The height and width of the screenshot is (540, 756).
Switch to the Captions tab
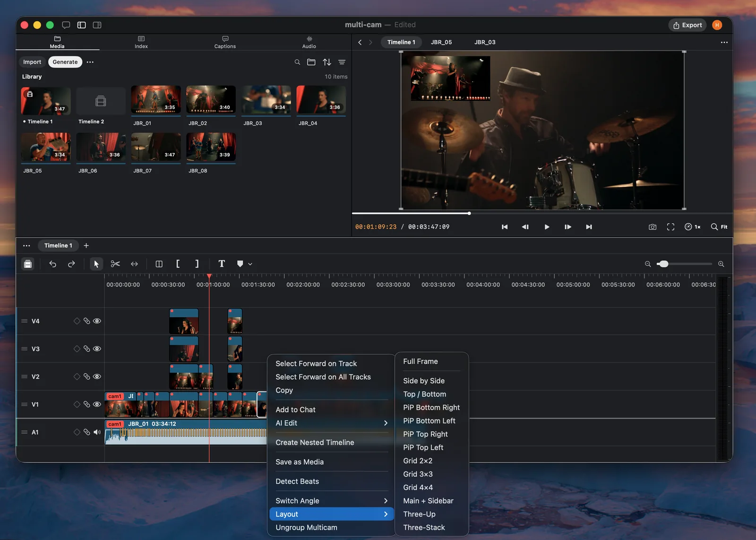click(225, 42)
